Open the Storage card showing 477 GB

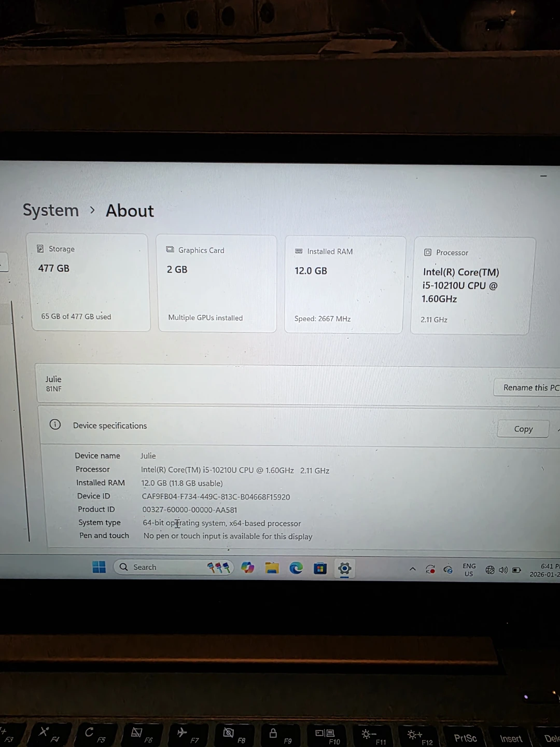click(90, 282)
